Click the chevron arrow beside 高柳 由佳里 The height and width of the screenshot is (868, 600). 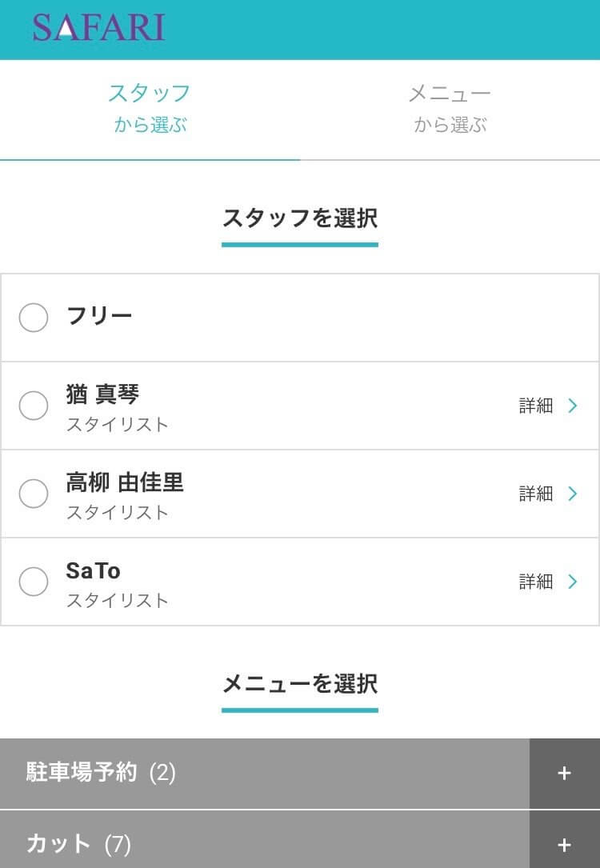click(x=573, y=494)
